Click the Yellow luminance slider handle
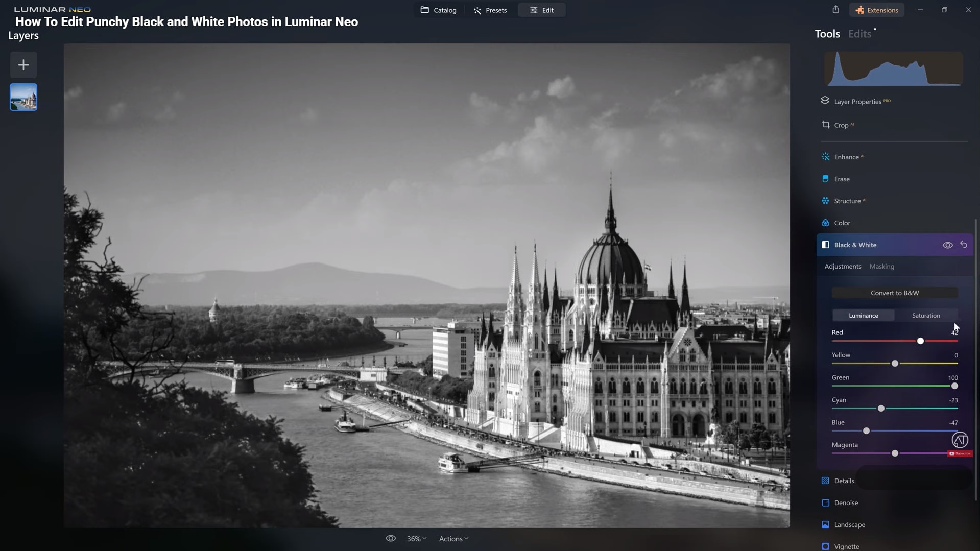Image resolution: width=980 pixels, height=551 pixels. 895,364
